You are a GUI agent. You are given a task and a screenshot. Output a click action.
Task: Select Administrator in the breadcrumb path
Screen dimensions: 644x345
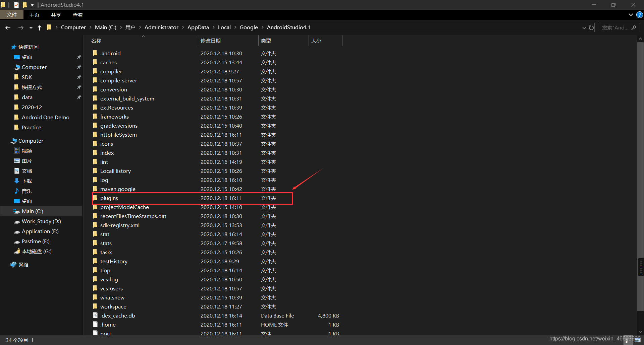[161, 27]
